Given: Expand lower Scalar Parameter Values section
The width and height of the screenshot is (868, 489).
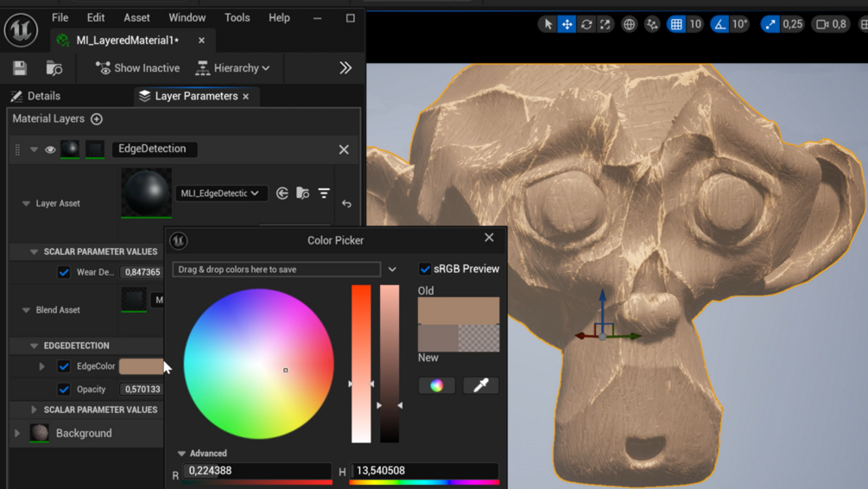Looking at the screenshot, I should coord(34,410).
